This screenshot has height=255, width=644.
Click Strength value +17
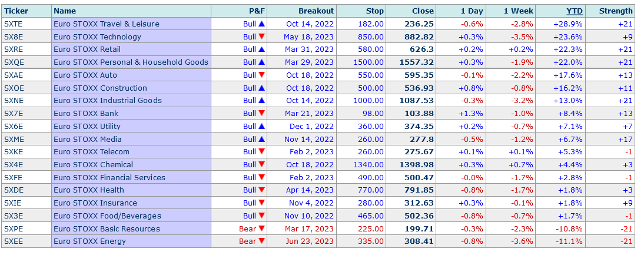pos(626,139)
